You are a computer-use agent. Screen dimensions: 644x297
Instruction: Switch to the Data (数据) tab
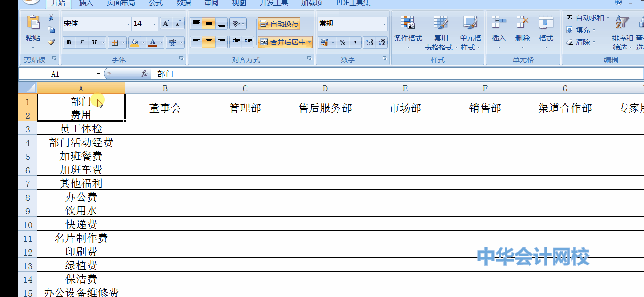click(184, 3)
